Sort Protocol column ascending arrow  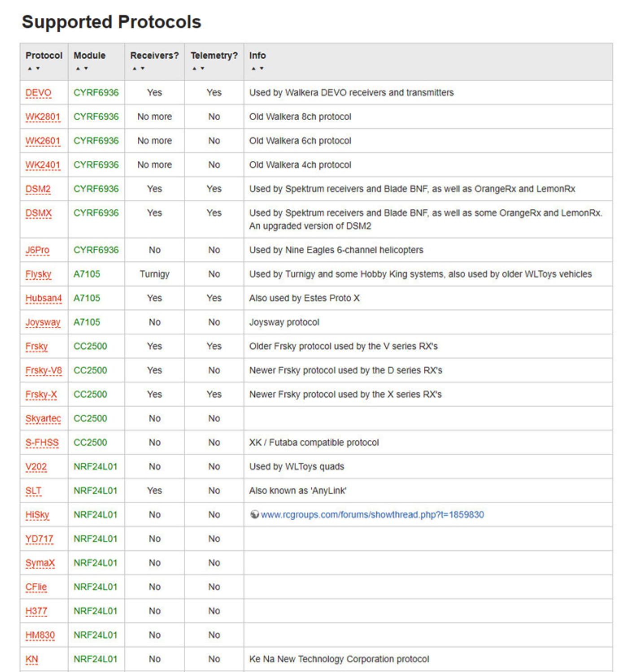pos(30,69)
